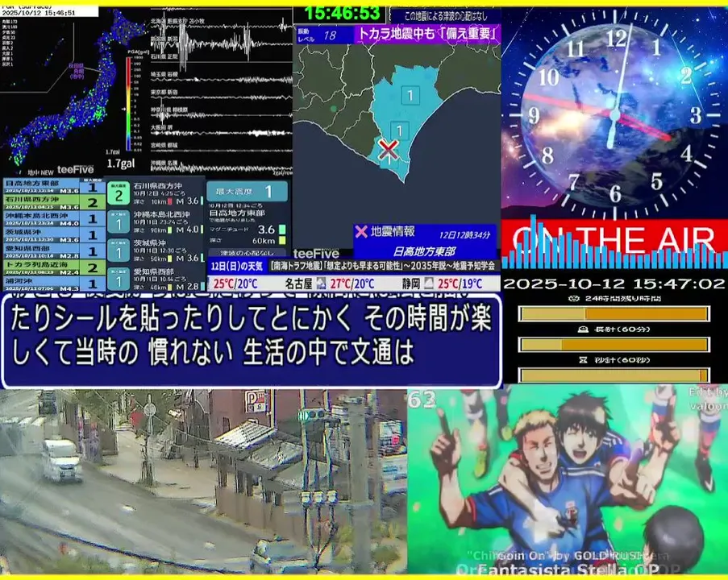Click the 振動レベル 18 indicator
The height and width of the screenshot is (580, 728).
pos(324,35)
